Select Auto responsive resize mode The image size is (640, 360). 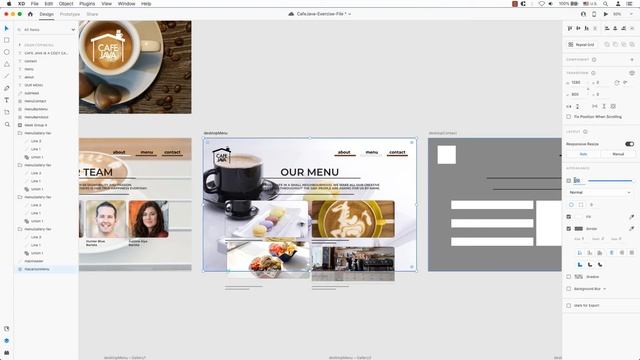coord(583,154)
